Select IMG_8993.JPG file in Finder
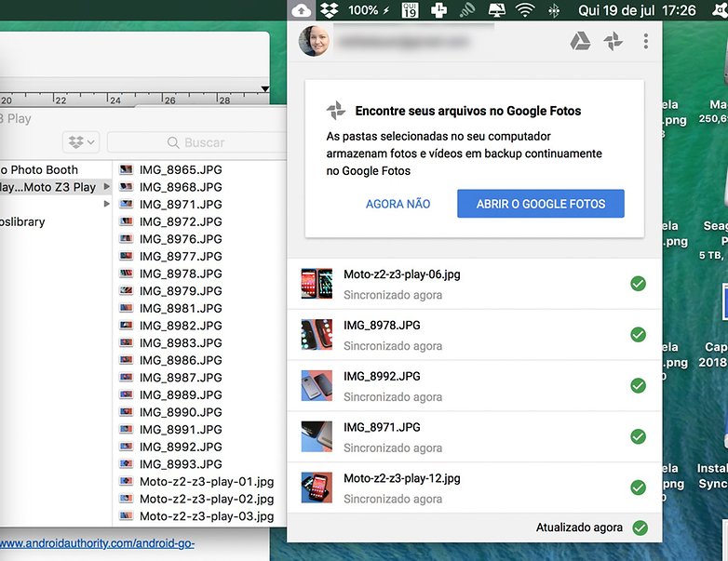This screenshot has height=561, width=728. tap(181, 464)
